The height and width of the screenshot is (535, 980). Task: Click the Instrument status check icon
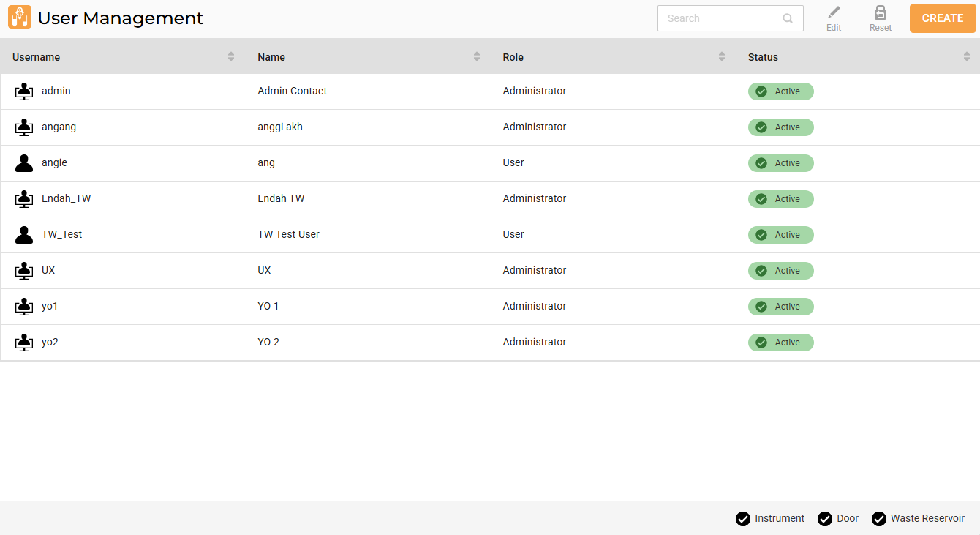click(x=743, y=519)
